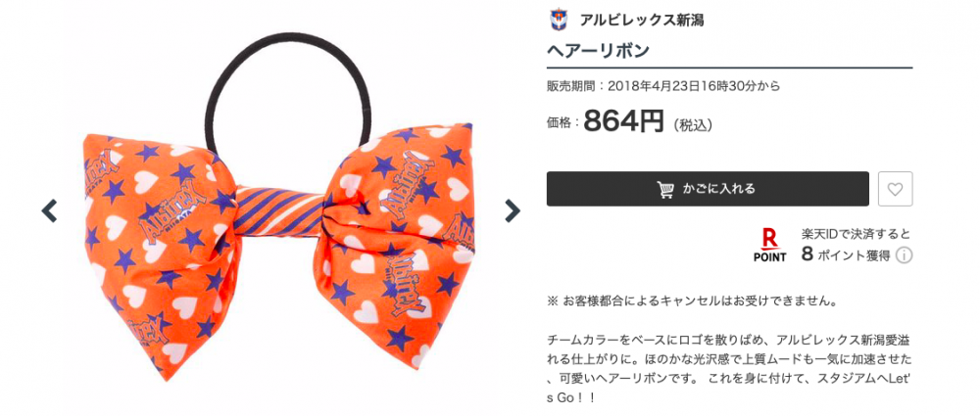
Task: Select the ヘアーリボン product title
Action: coord(598,51)
